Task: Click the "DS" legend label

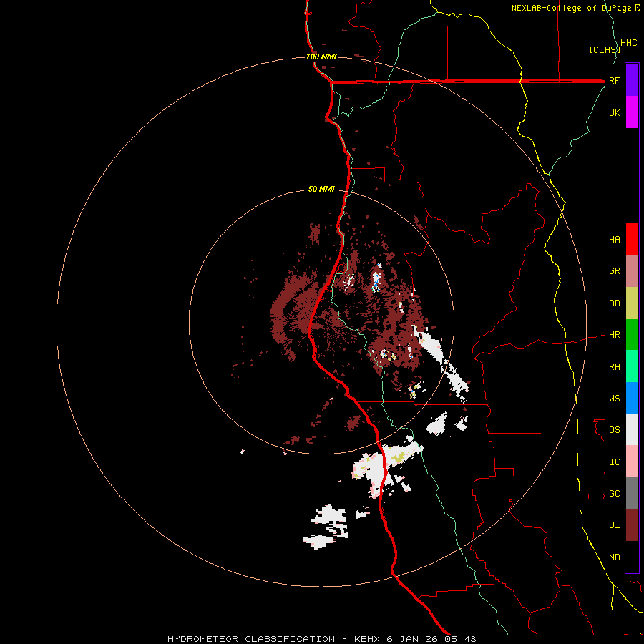Action: point(614,430)
